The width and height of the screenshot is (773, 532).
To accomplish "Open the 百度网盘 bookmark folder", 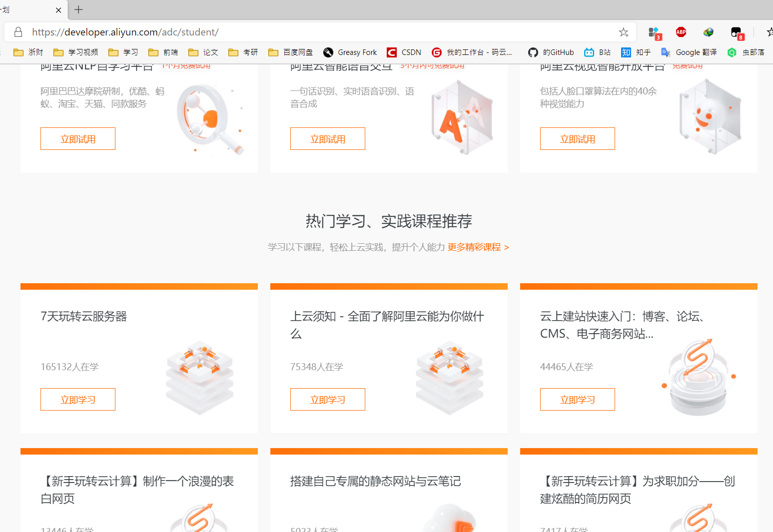I will point(291,52).
